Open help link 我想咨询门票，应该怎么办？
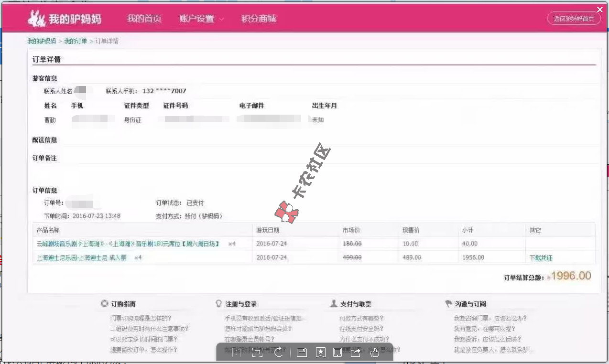This screenshot has width=609, height=364. 490,318
